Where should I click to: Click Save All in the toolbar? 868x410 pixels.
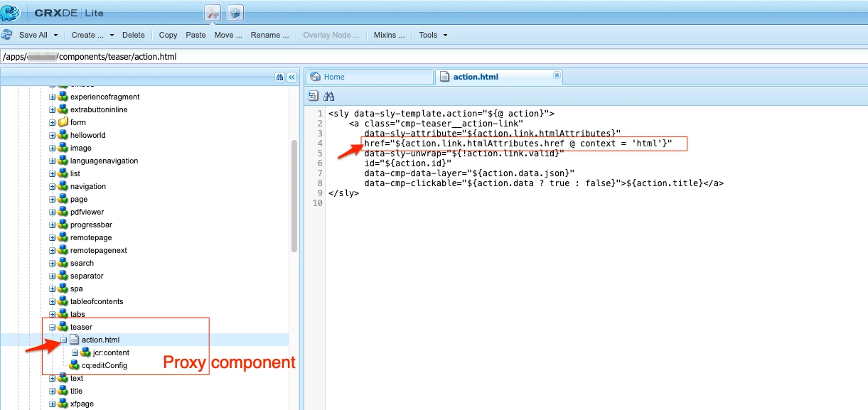[x=33, y=35]
